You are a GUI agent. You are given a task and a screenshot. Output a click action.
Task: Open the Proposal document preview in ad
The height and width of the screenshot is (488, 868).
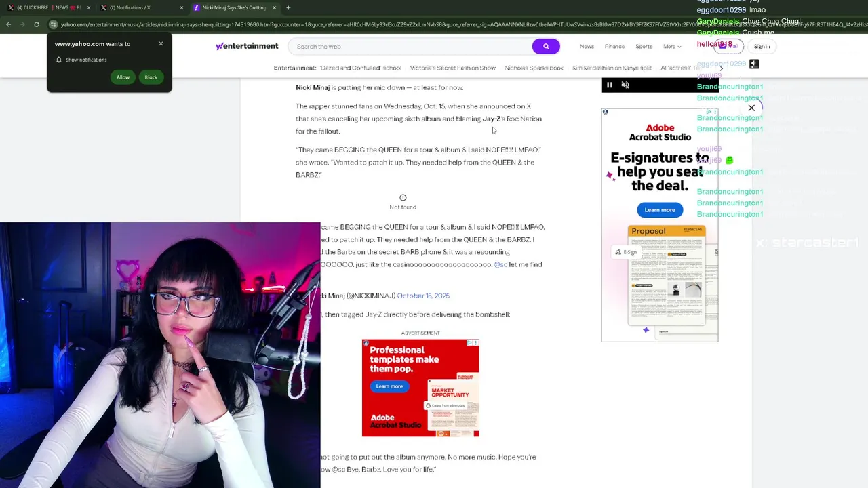click(x=667, y=275)
